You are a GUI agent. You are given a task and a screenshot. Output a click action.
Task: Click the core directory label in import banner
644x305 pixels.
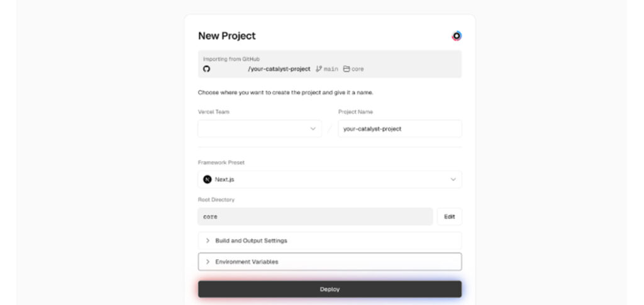(x=358, y=69)
